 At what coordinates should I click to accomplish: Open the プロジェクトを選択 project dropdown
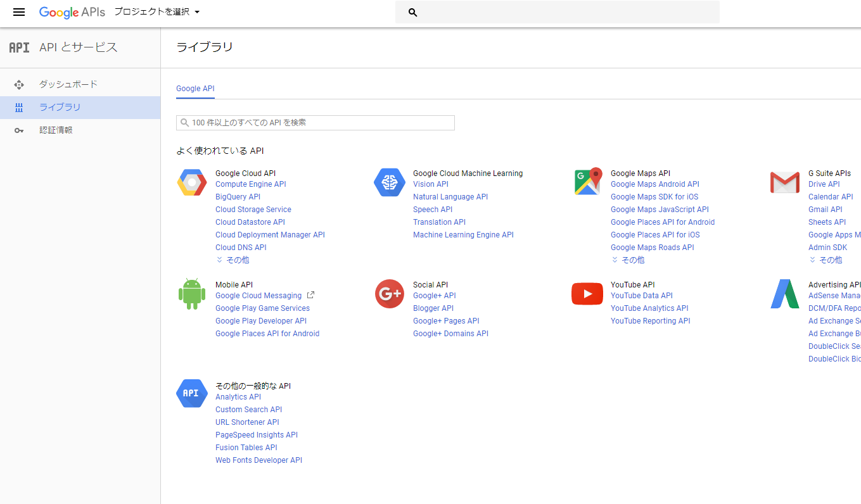pyautogui.click(x=157, y=12)
